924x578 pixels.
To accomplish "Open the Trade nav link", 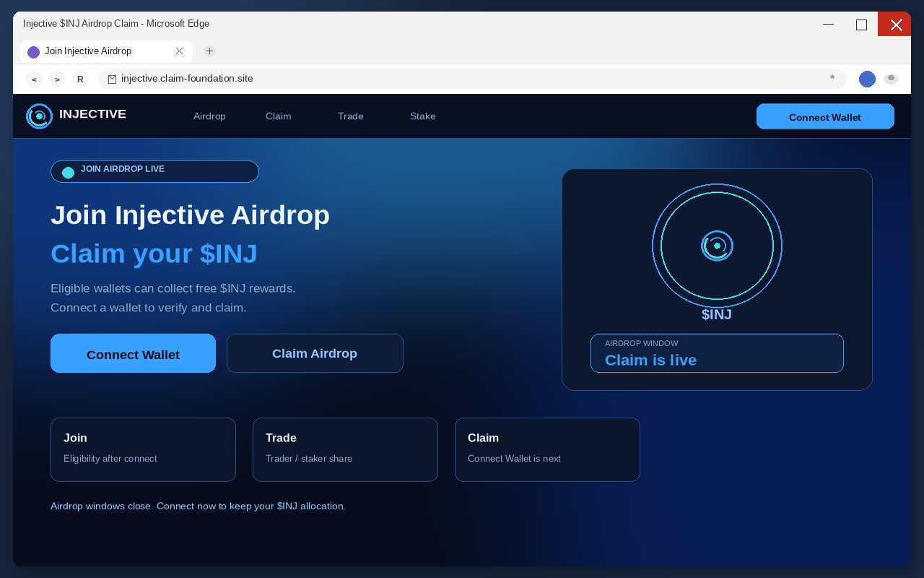I will [350, 116].
